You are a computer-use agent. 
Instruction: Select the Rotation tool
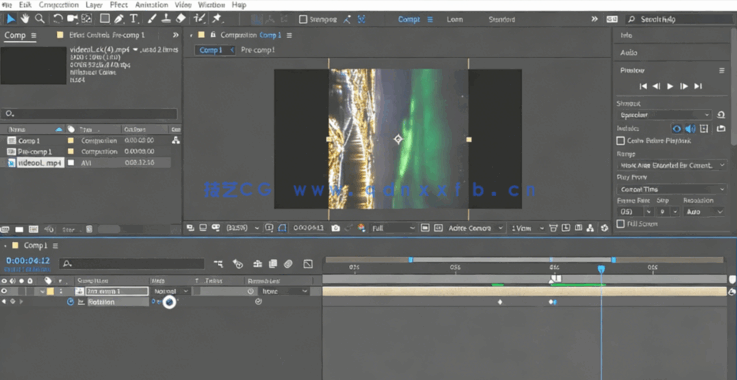57,19
